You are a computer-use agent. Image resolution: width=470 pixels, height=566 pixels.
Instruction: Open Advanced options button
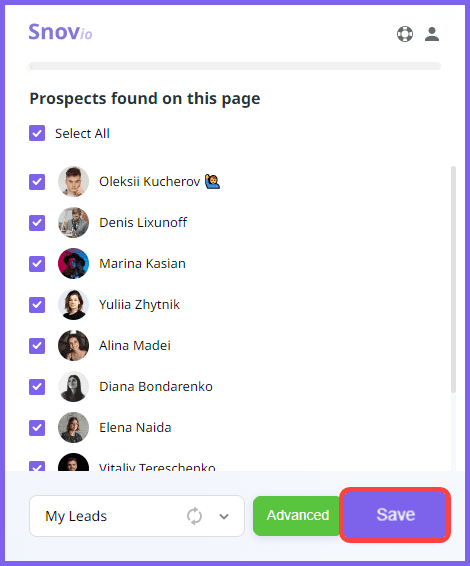(x=298, y=515)
